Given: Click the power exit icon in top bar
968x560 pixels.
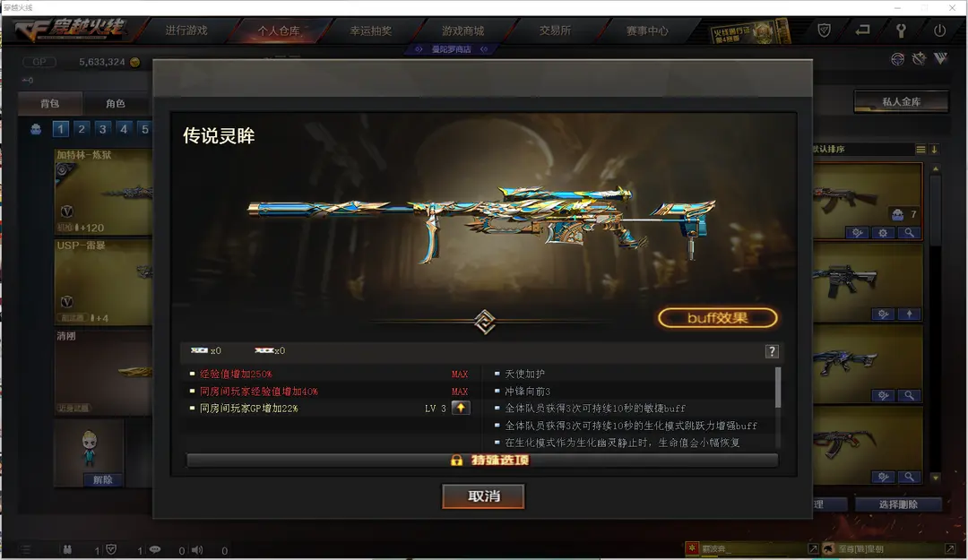Looking at the screenshot, I should 939,30.
